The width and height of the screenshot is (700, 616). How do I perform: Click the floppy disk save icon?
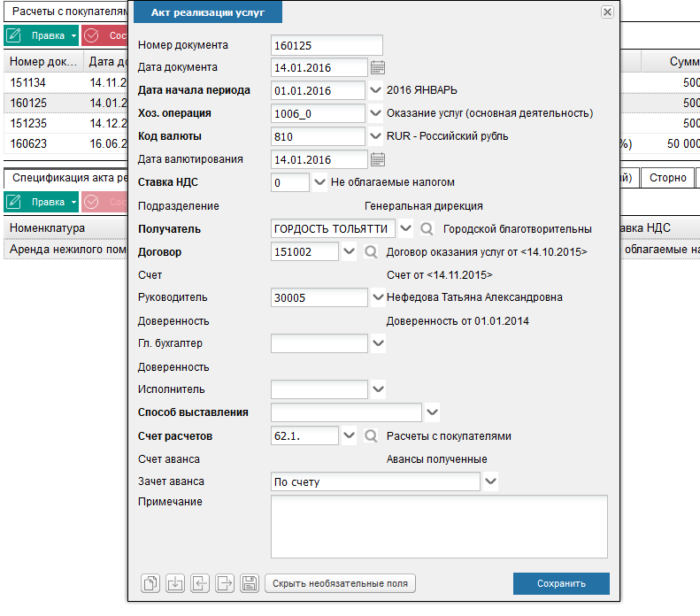pos(250,583)
